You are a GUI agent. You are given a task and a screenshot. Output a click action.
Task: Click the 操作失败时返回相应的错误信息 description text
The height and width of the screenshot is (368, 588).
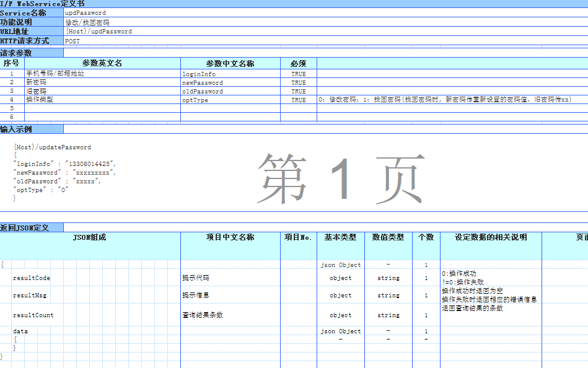pyautogui.click(x=489, y=299)
